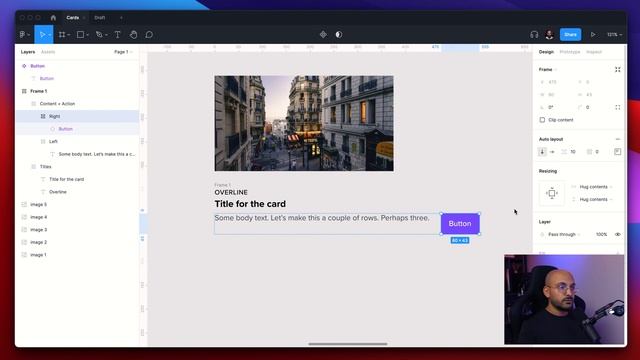Open the Pass through blend mode dropdown
The height and width of the screenshot is (360, 640).
pyautogui.click(x=564, y=234)
